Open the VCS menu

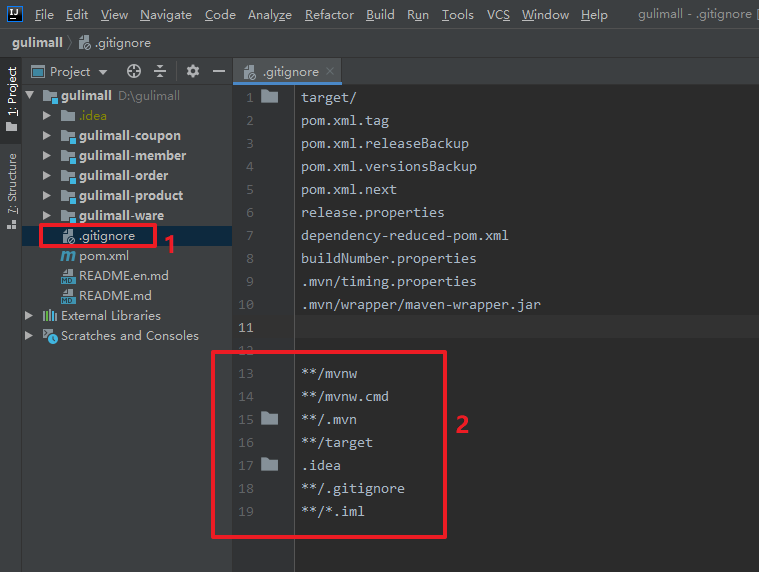point(498,15)
